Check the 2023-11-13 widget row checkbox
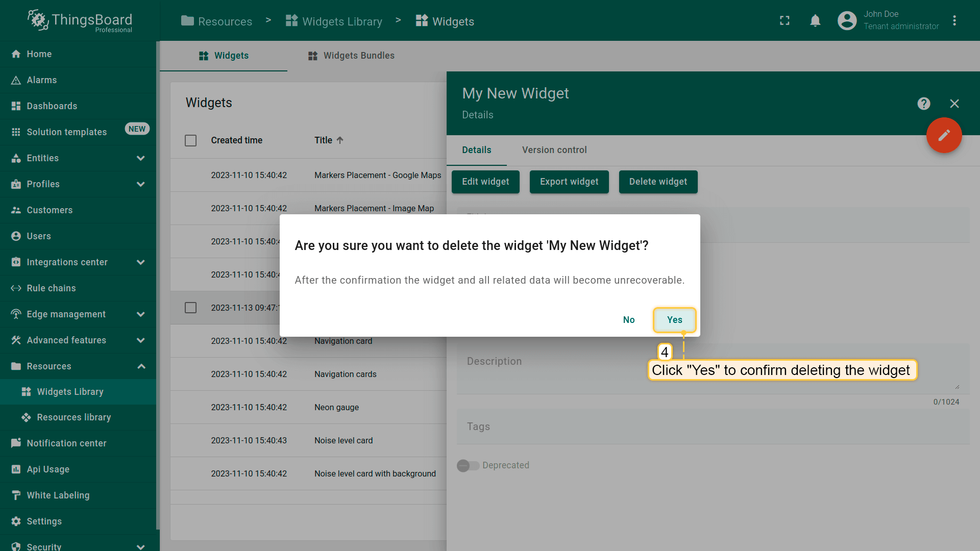This screenshot has height=551, width=980. [x=190, y=308]
